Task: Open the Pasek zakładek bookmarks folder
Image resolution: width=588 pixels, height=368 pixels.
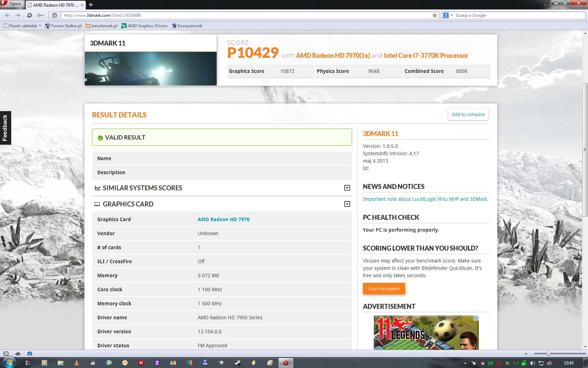Action: click(22, 26)
